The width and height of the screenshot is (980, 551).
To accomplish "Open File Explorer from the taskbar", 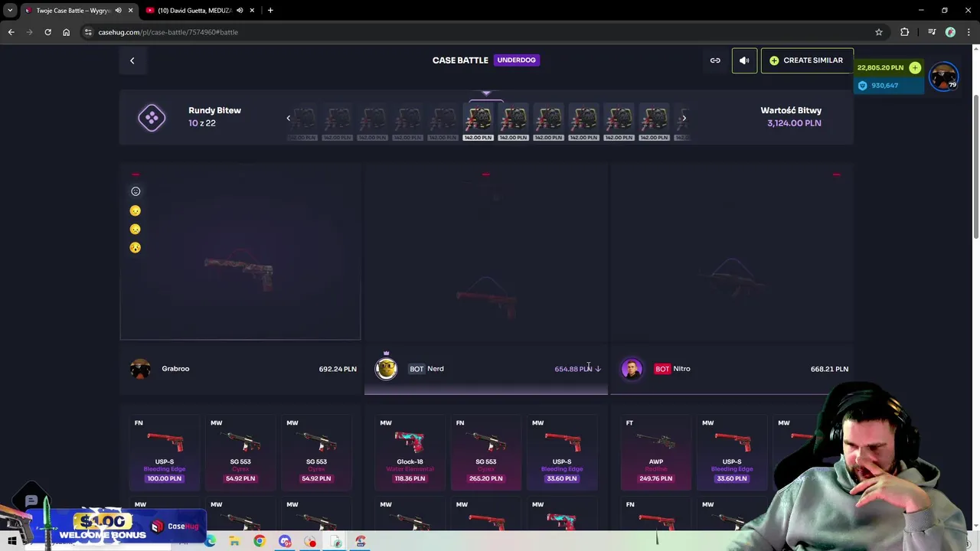I will click(x=234, y=542).
